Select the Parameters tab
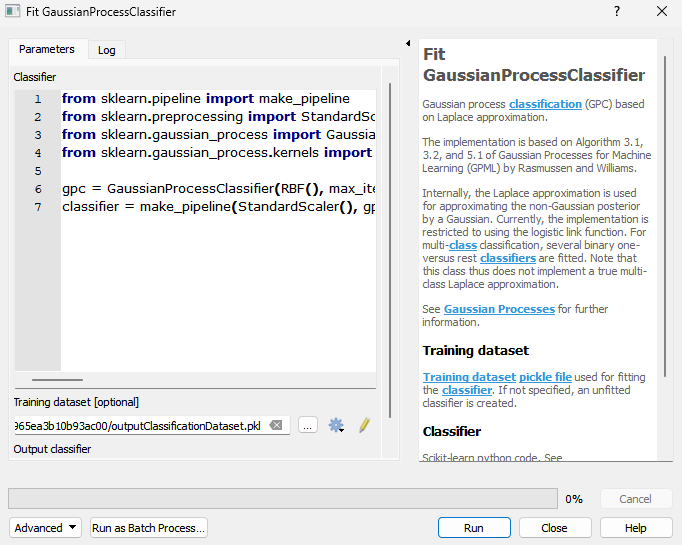Viewport: 682px width, 545px height. click(47, 49)
